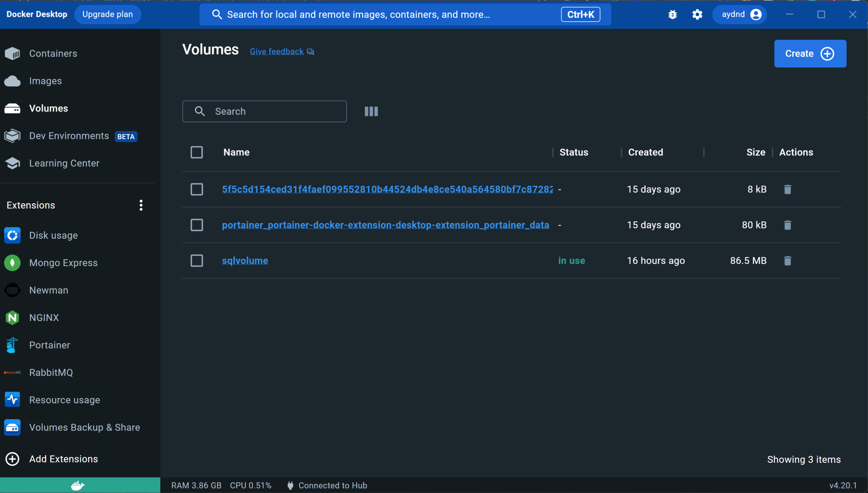The image size is (868, 493).
Task: Click the 'Showing 3 items' text
Action: pyautogui.click(x=804, y=460)
